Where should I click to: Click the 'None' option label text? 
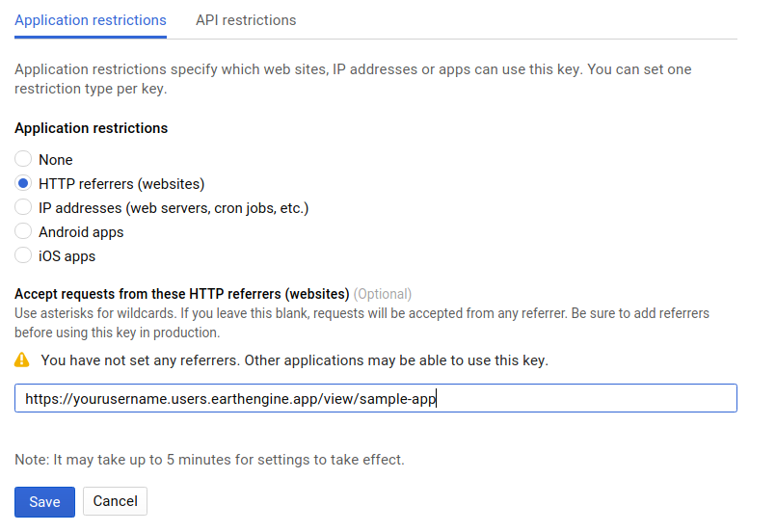56,160
